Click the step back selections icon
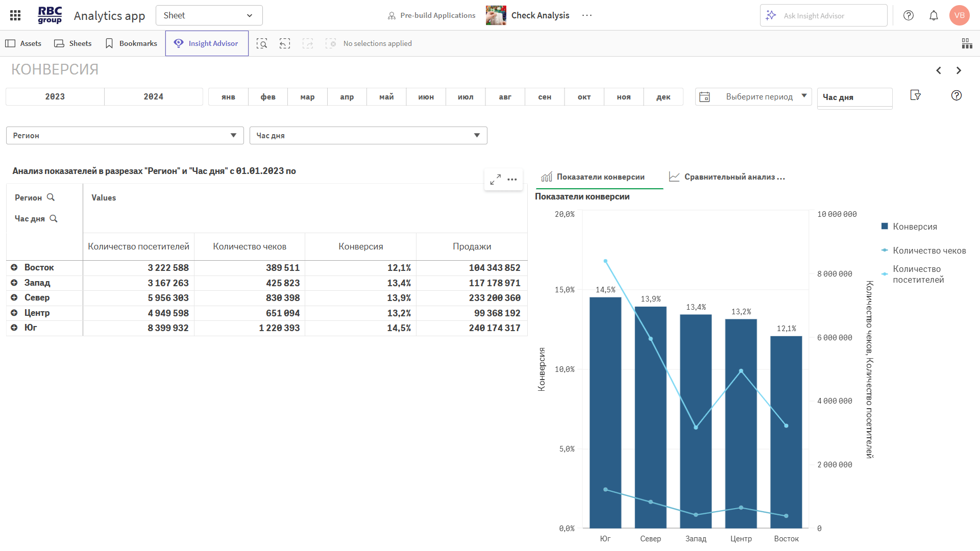 [x=285, y=43]
